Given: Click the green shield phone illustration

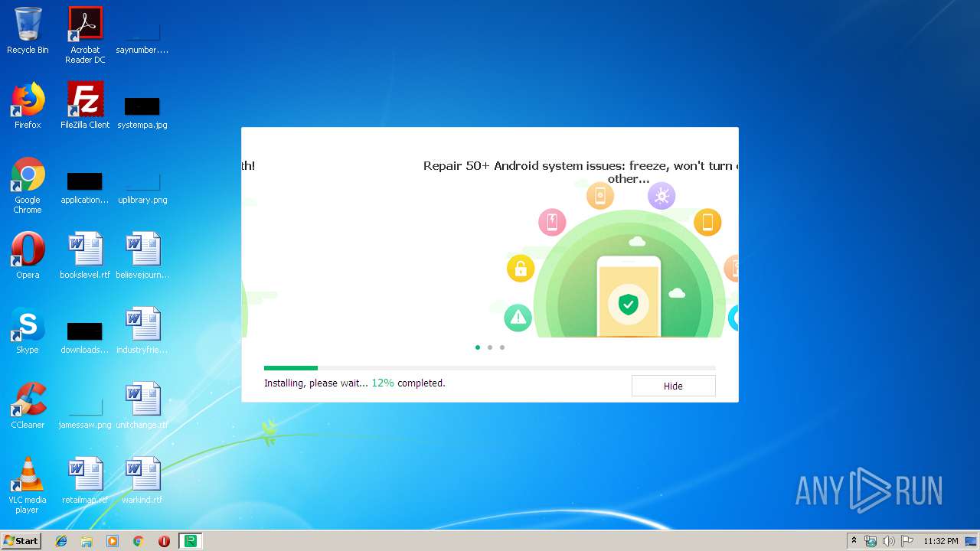Looking at the screenshot, I should [x=629, y=297].
